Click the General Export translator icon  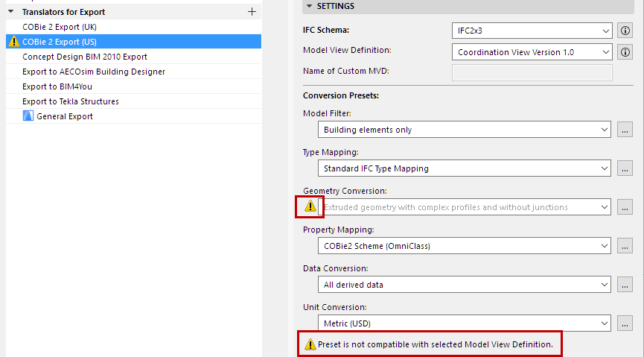point(28,116)
